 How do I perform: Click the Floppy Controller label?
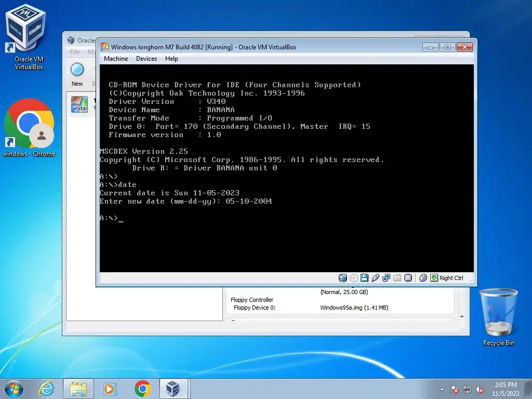pos(252,300)
